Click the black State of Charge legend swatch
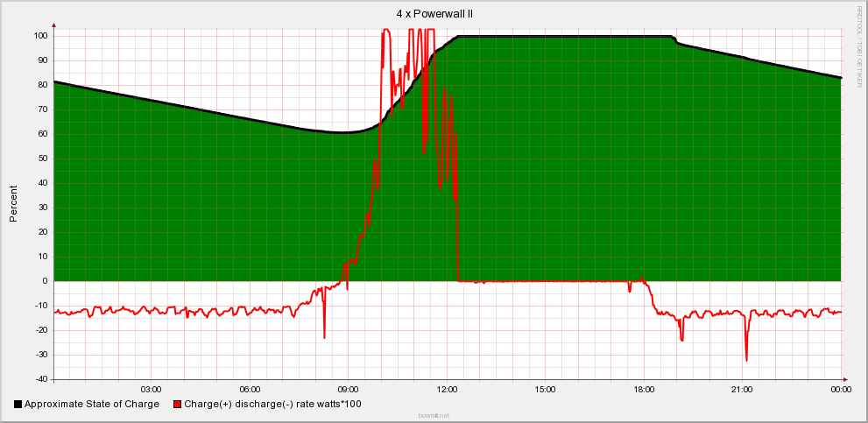The image size is (868, 423). [x=18, y=405]
